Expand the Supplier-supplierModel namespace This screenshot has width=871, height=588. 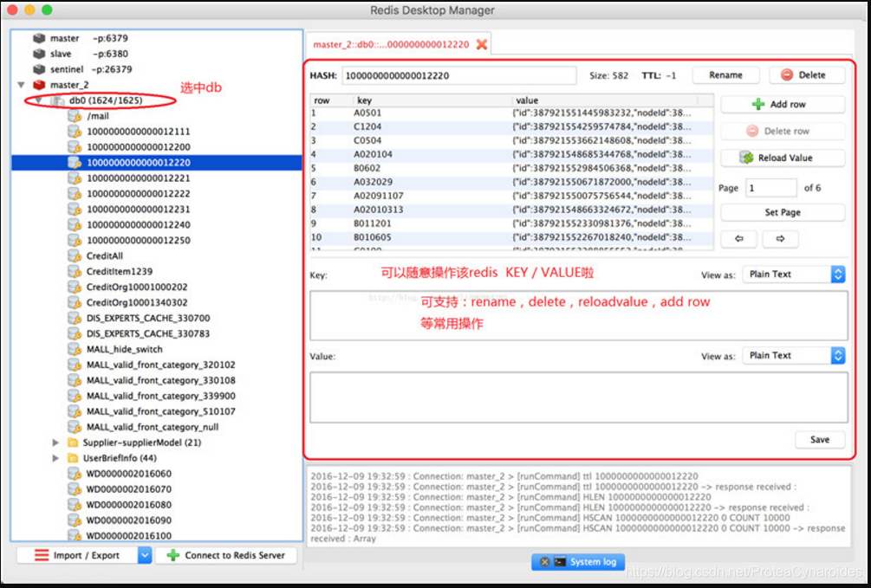(x=55, y=443)
